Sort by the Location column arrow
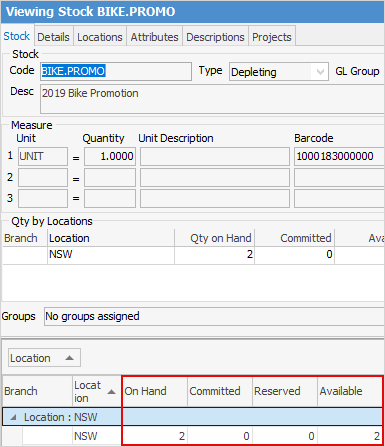The height and width of the screenshot is (447, 385). (112, 392)
